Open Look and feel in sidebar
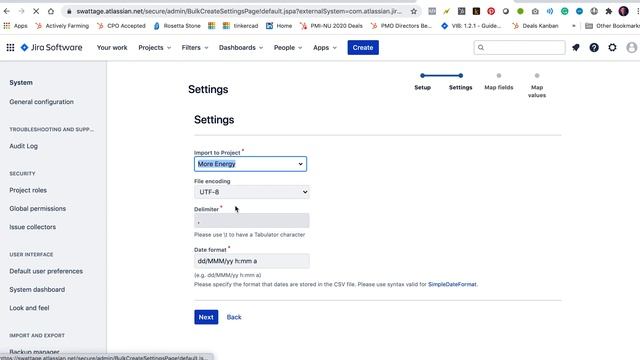Image resolution: width=640 pixels, height=360 pixels. 29,308
